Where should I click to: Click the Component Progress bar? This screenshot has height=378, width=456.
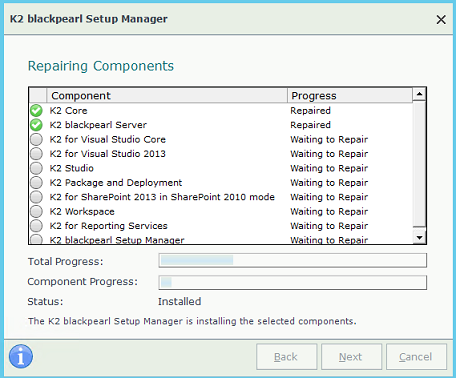[293, 282]
